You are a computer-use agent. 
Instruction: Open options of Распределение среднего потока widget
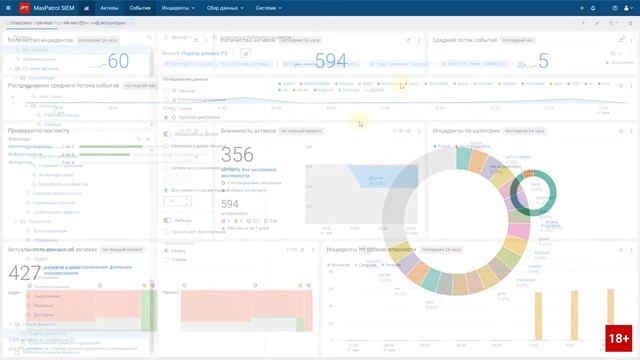(632, 85)
